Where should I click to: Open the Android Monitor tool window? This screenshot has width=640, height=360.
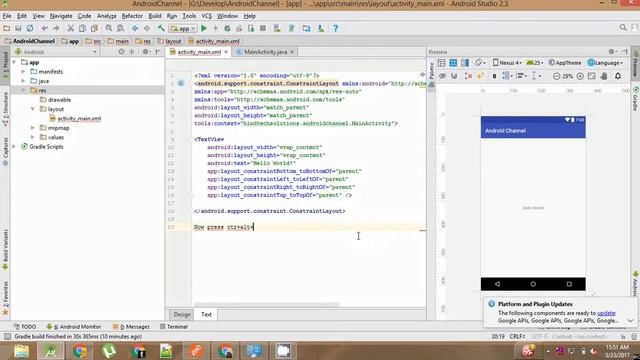tap(74, 327)
